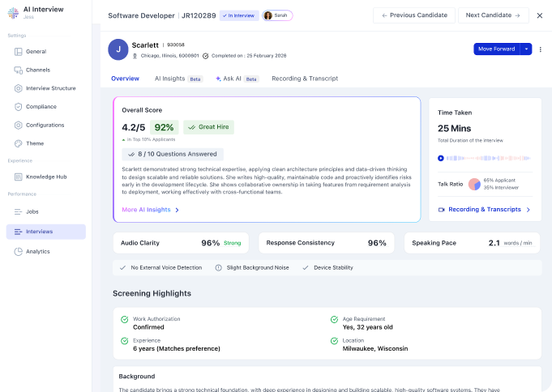Open Theme settings
Viewport: 552px width, 392px height.
coord(35,143)
